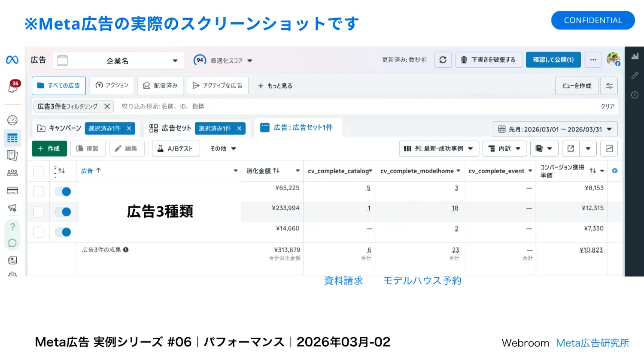Image resolution: width=644 pixels, height=362 pixels.
Task: Check the select-all header checkbox
Action: (x=39, y=171)
